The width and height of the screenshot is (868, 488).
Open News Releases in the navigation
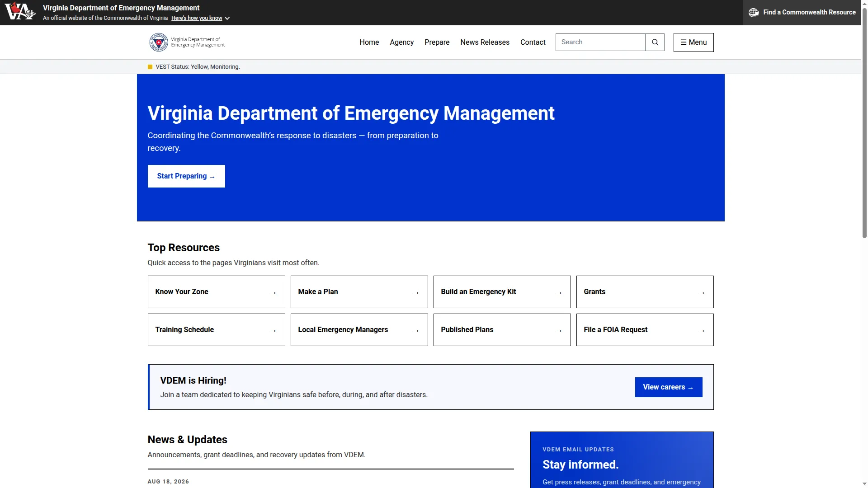click(485, 42)
